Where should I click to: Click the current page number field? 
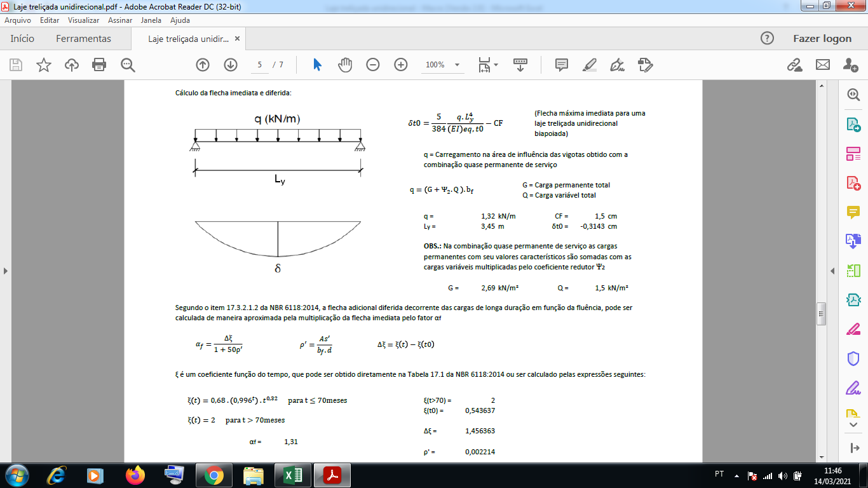pos(259,65)
